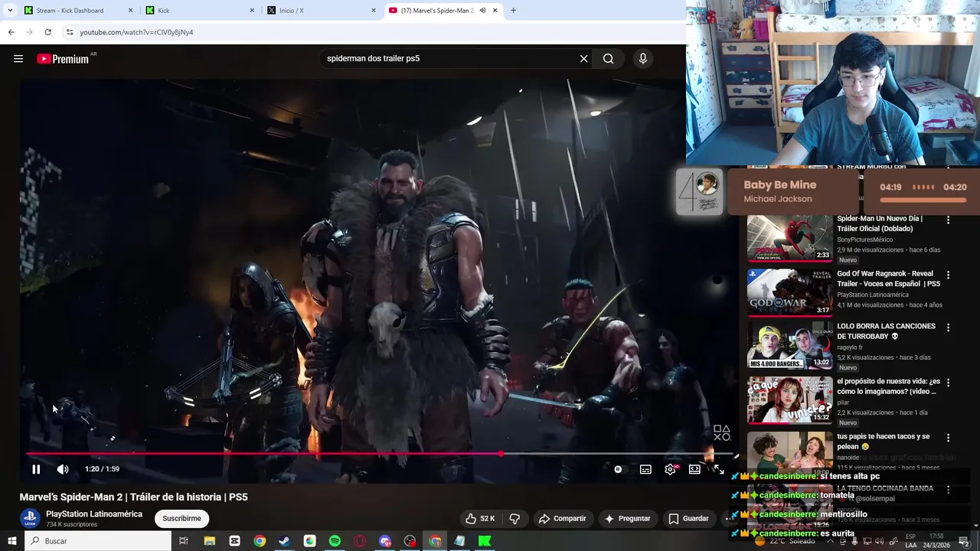Open the player settings gear
Image resolution: width=980 pixels, height=551 pixels.
671,469
